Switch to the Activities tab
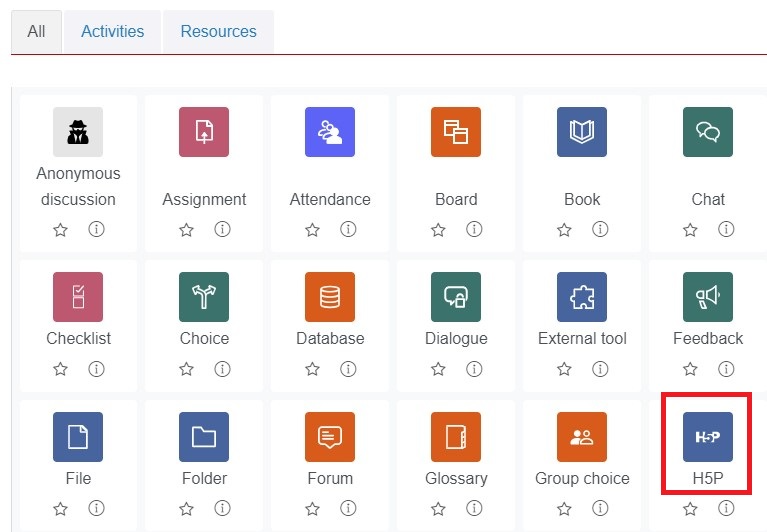This screenshot has height=532, width=767. [x=113, y=32]
